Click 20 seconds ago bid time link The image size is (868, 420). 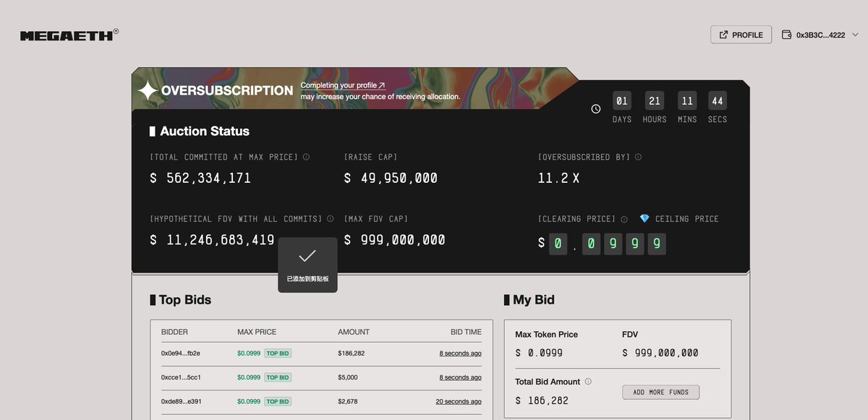point(459,401)
